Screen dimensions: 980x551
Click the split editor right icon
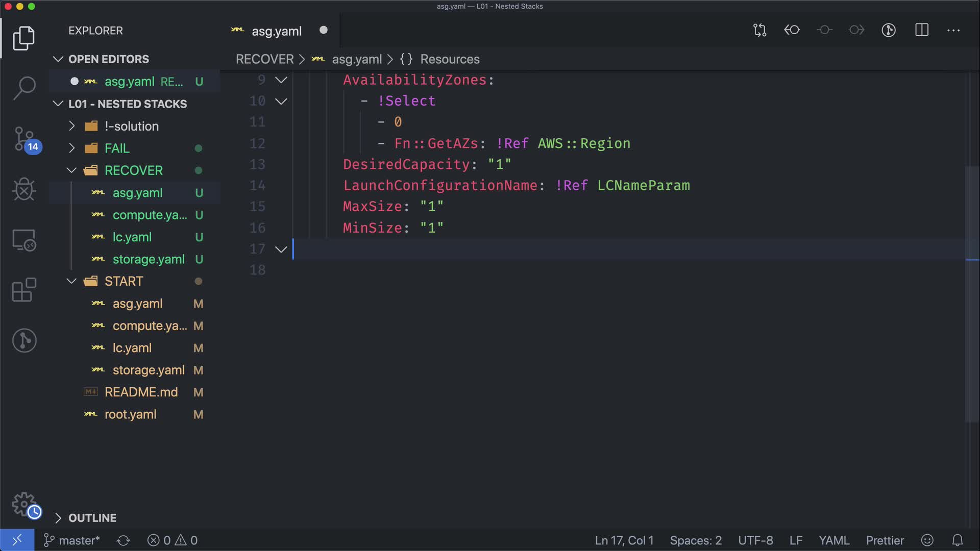coord(922,30)
